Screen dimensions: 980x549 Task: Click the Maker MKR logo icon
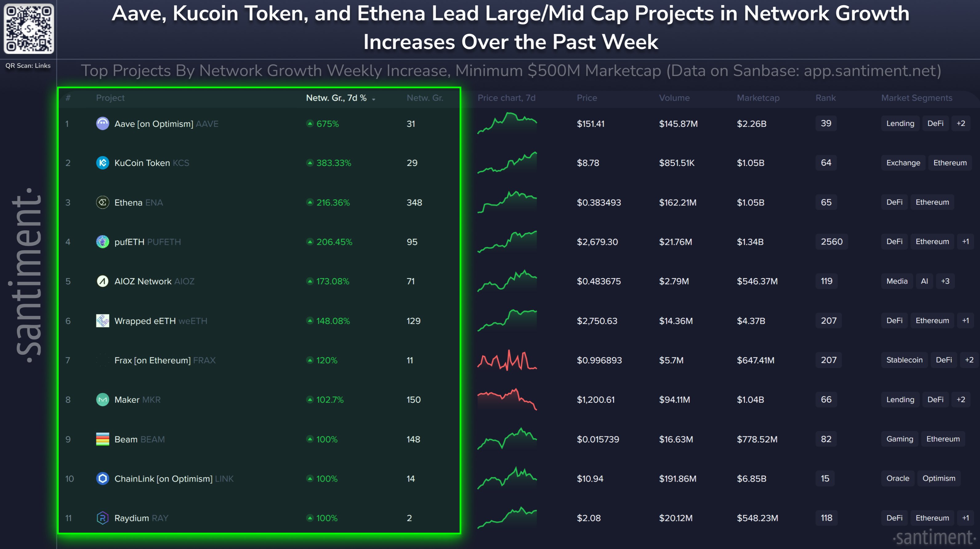pos(102,399)
